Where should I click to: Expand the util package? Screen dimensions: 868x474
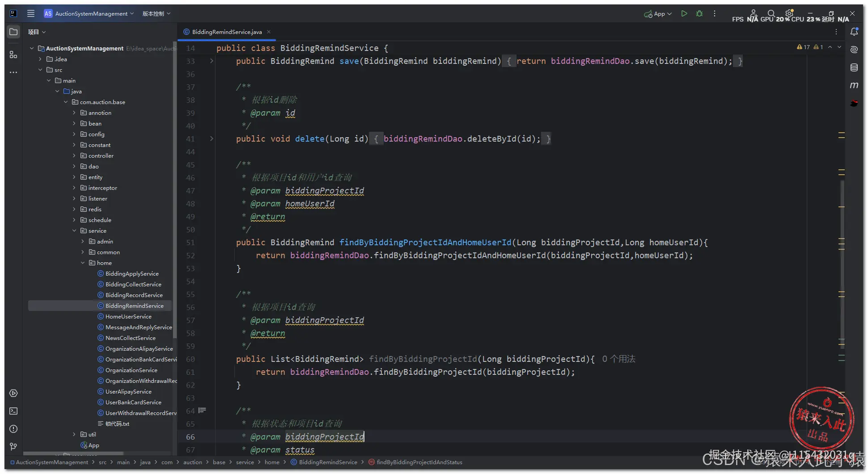[74, 434]
